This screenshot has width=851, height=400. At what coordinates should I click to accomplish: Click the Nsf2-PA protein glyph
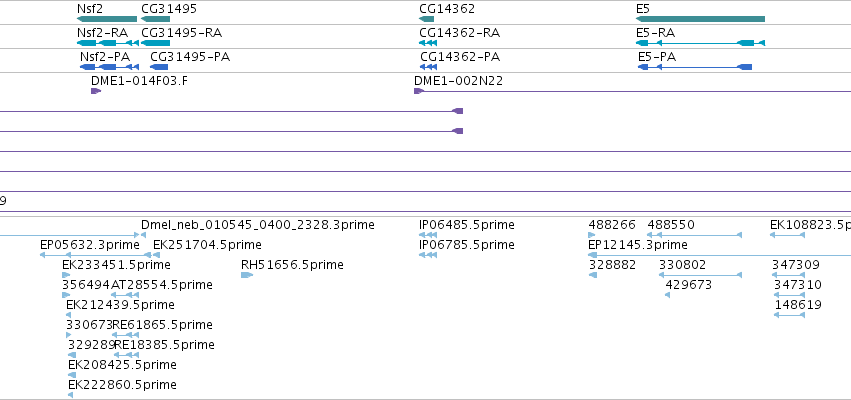110,67
